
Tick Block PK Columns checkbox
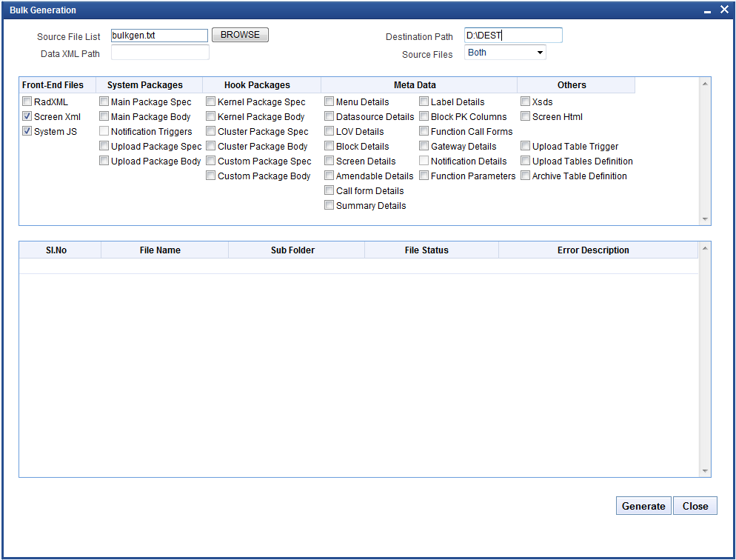[x=424, y=116]
